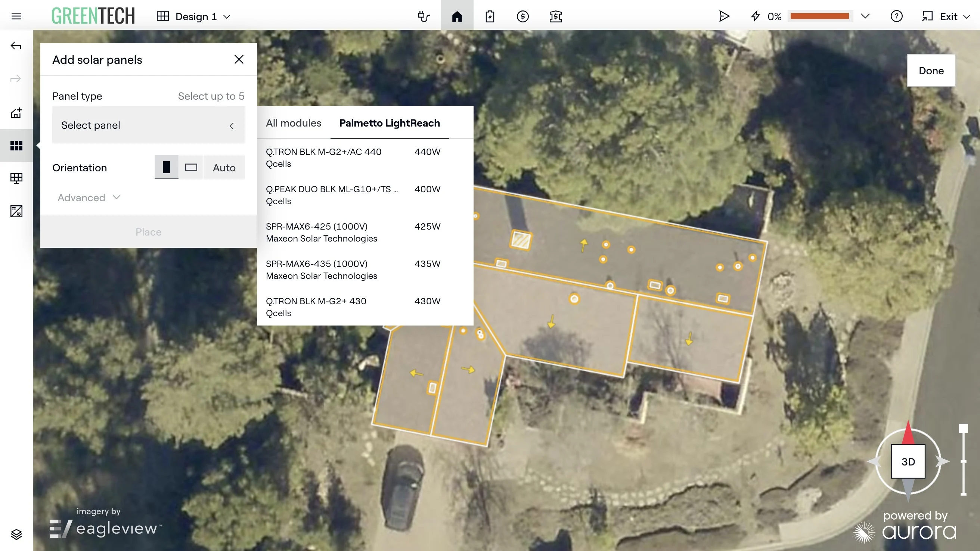Click the undo arrow icon
The width and height of the screenshot is (980, 551).
16,46
